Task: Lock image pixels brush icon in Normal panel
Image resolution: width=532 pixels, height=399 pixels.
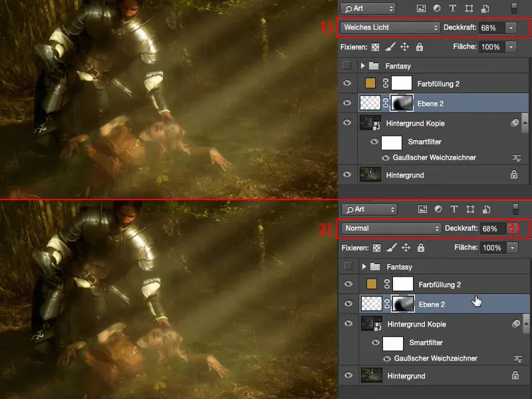Action: coord(392,247)
